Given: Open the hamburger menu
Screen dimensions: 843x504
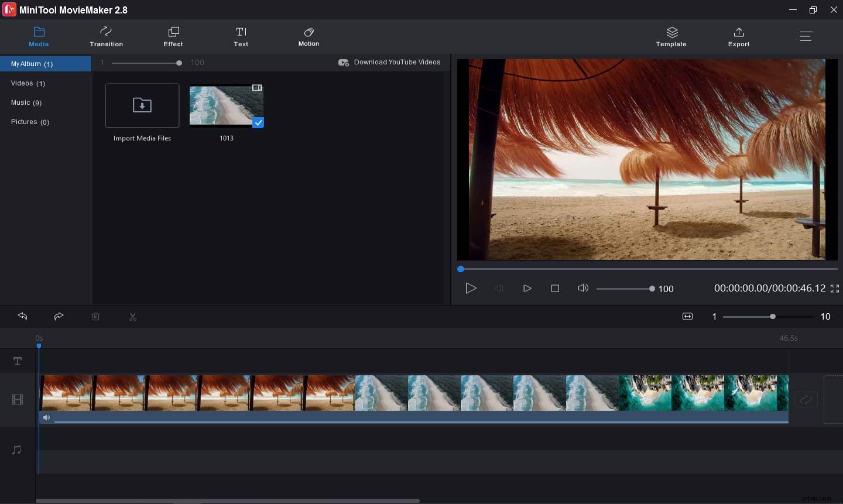Looking at the screenshot, I should point(806,36).
